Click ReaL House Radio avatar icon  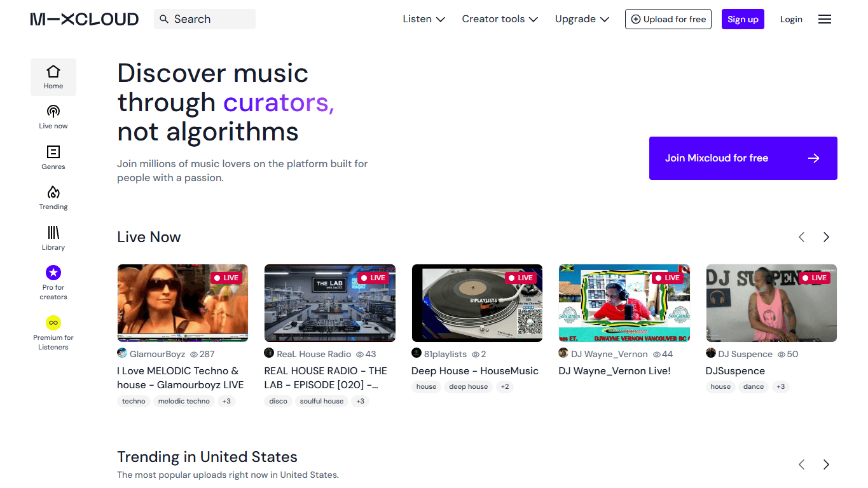pos(269,353)
